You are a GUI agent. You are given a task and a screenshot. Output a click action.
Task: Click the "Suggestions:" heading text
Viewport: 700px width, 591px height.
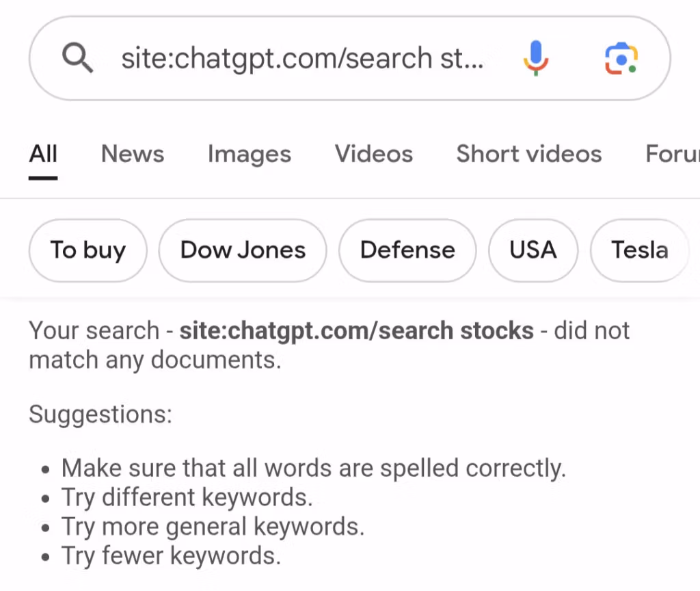point(100,414)
